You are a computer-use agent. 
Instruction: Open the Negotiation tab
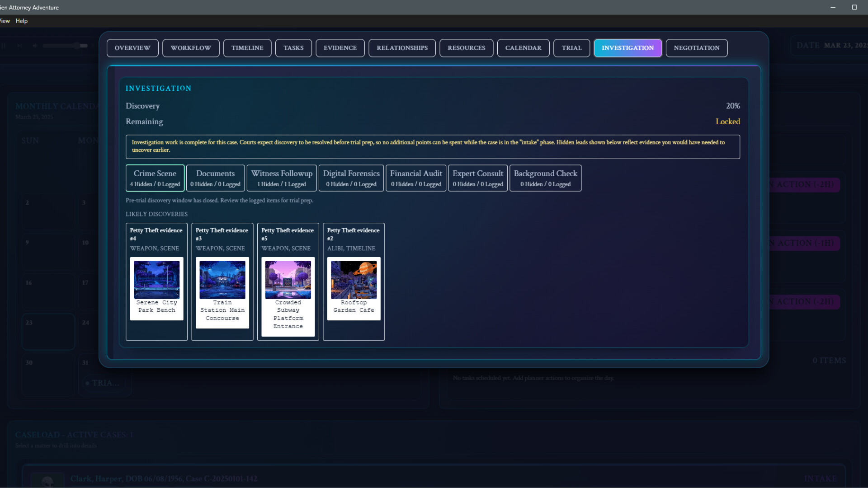coord(696,48)
